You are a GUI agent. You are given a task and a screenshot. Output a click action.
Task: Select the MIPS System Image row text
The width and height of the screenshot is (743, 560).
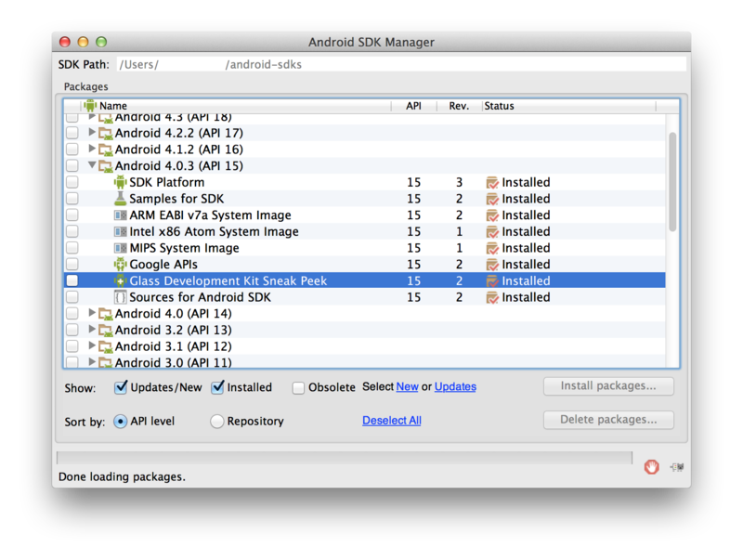[184, 248]
